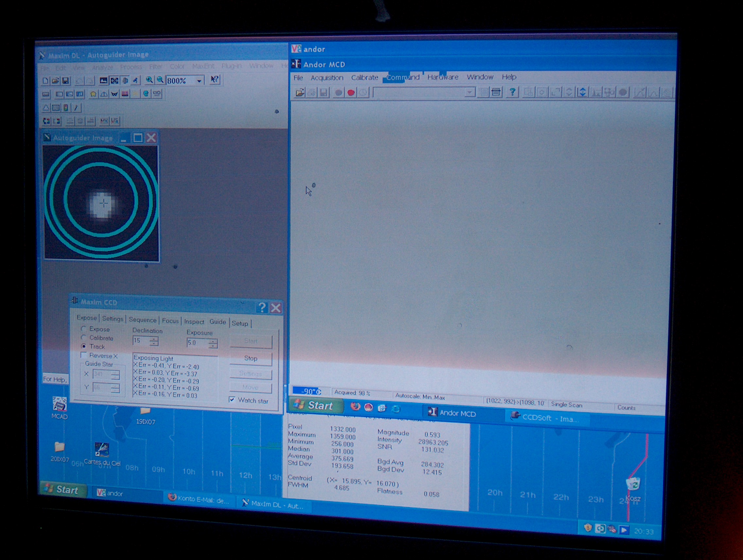Click the MaxIm DL taskbar button

pos(274,505)
